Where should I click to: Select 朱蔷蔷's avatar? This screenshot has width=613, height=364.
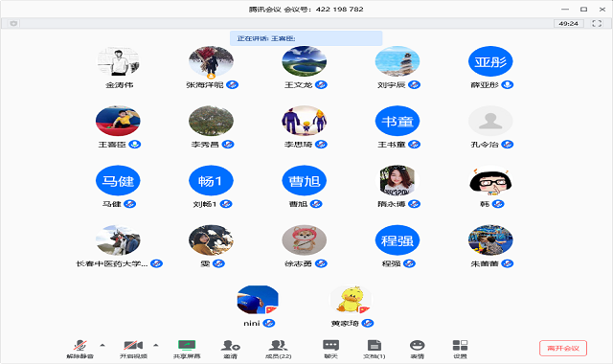pos(490,240)
